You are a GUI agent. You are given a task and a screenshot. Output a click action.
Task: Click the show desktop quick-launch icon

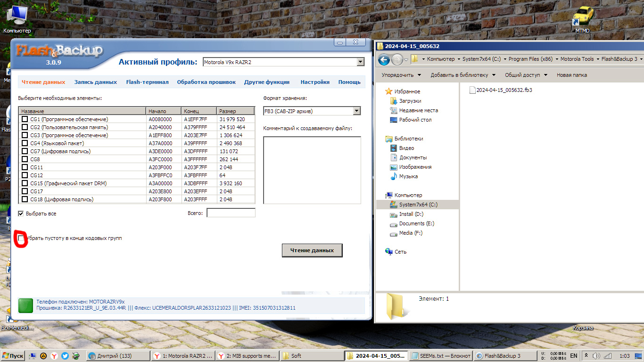(33, 356)
